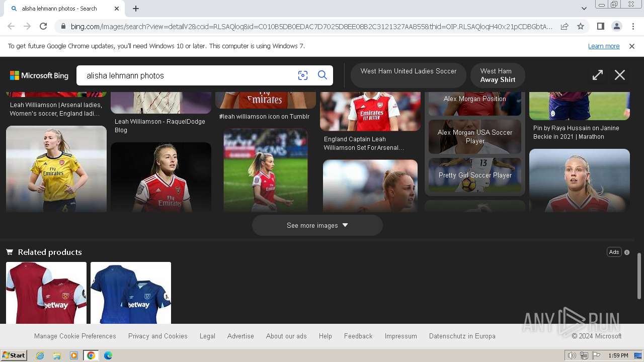Open the Pretty Girl Soccer Player search
The width and height of the screenshot is (644, 362).
point(475,175)
